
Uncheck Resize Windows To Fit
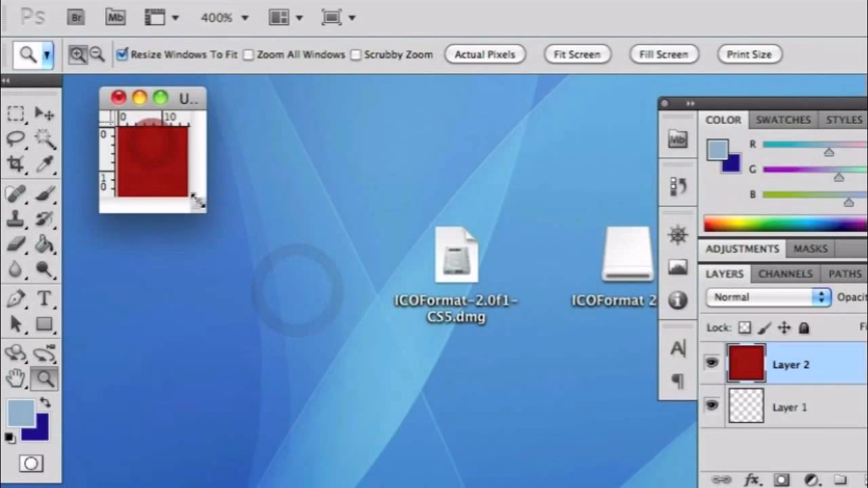(122, 54)
